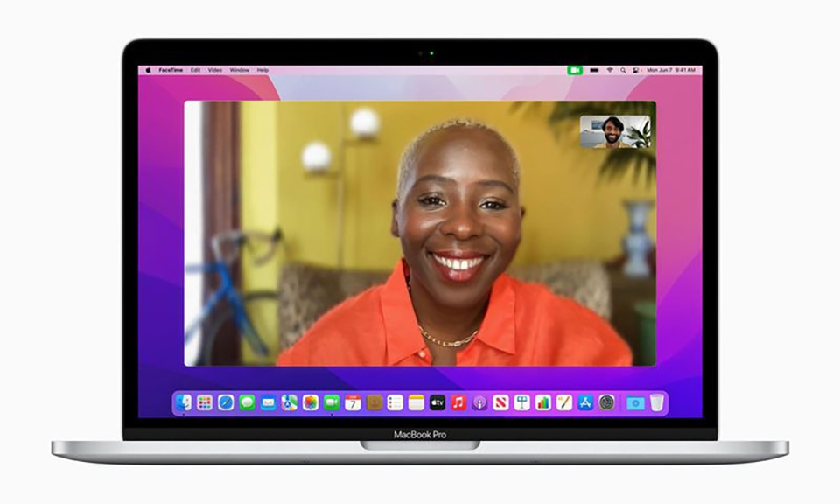Open Mail from the Dock
This screenshot has height=504, width=840.
point(267,403)
